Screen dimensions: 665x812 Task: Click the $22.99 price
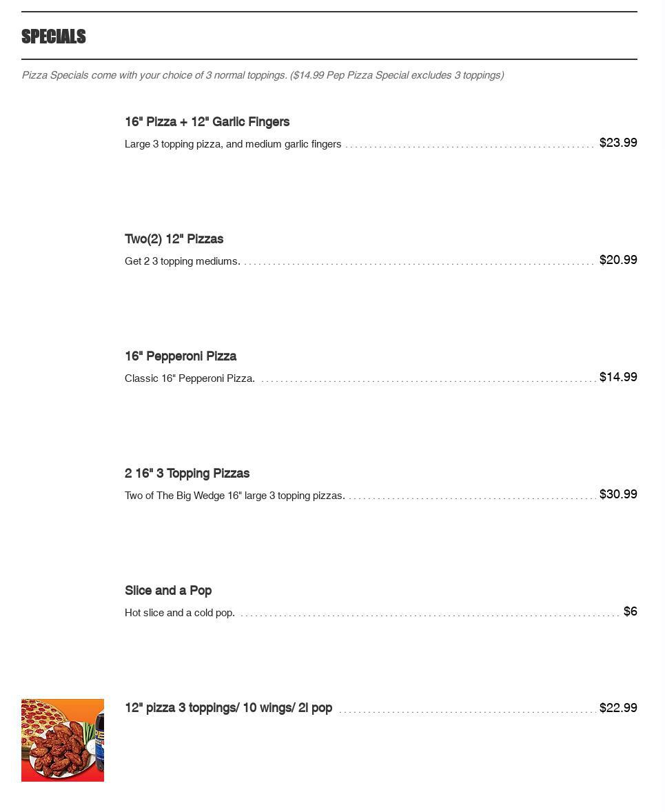618,708
